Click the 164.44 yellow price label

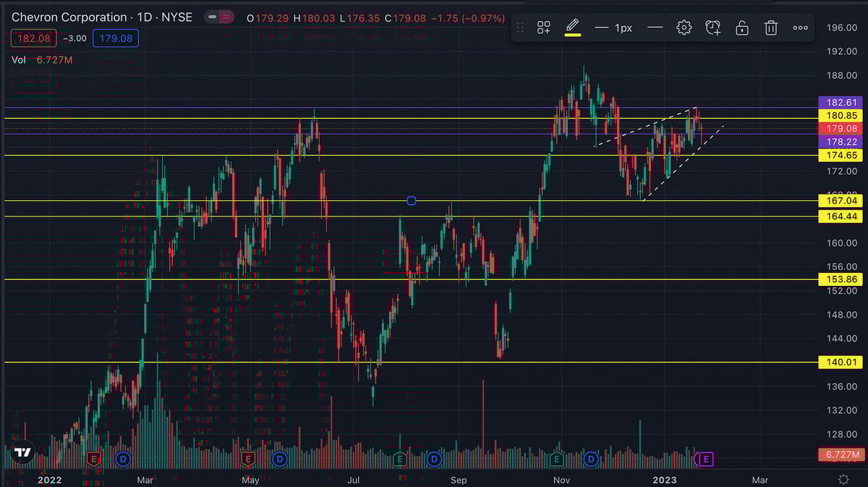coord(840,216)
